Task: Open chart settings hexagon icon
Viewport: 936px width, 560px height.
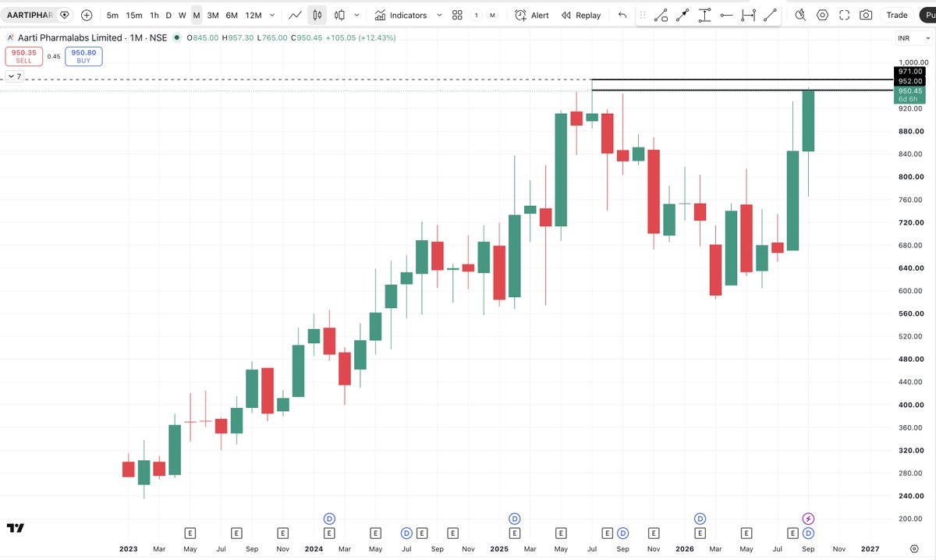Action: (x=822, y=15)
